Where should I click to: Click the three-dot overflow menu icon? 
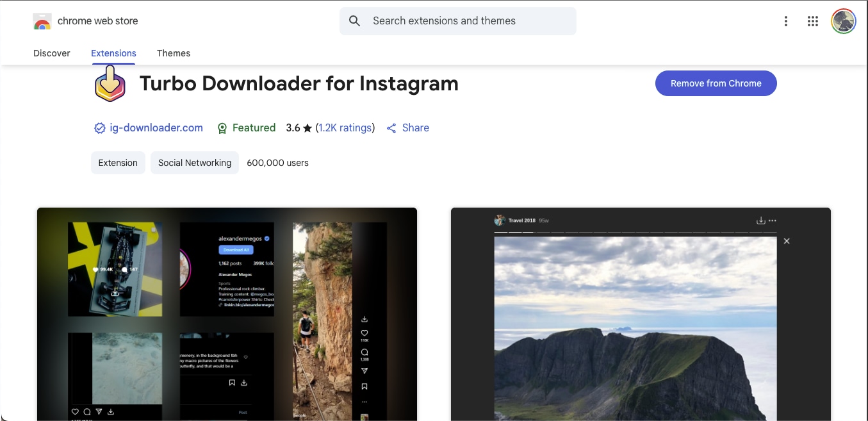coord(786,21)
